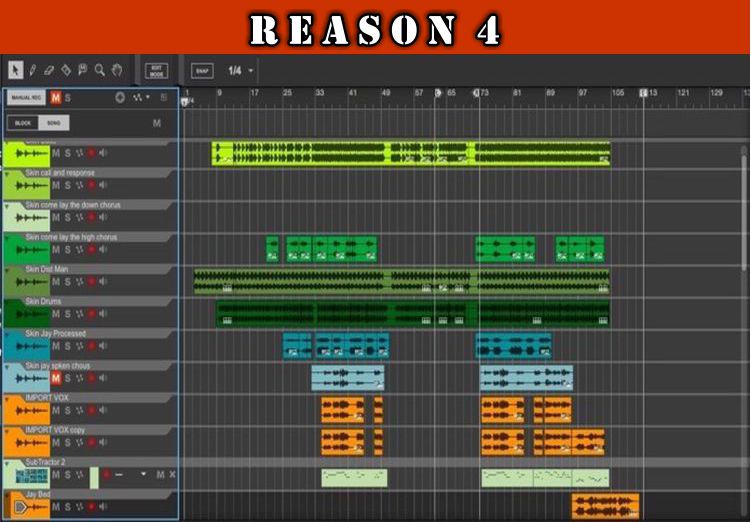Click small list icon at track list top right
The height and width of the screenshot is (522, 751).
164,97
